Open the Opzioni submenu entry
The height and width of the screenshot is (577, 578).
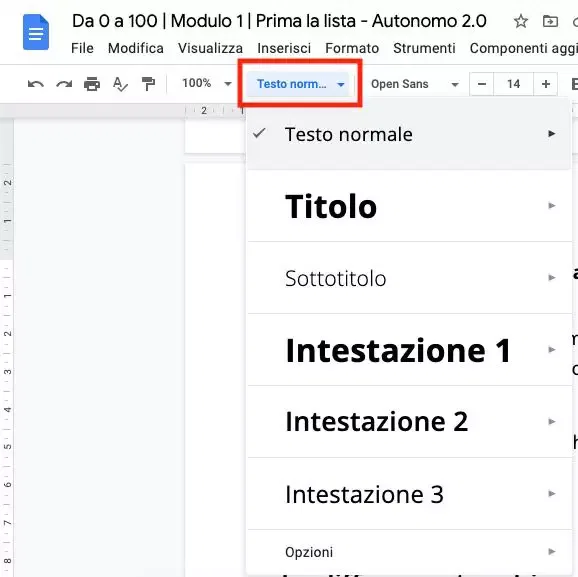(x=409, y=552)
